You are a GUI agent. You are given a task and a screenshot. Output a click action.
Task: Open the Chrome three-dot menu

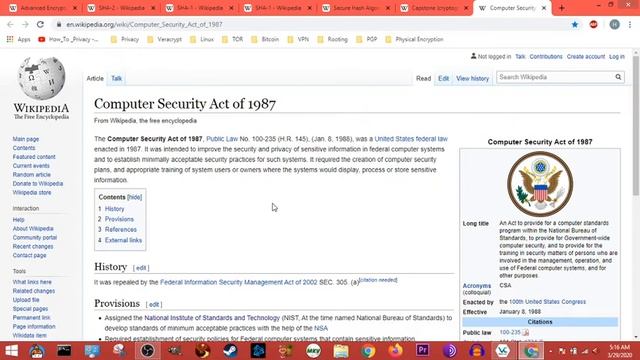tap(630, 24)
